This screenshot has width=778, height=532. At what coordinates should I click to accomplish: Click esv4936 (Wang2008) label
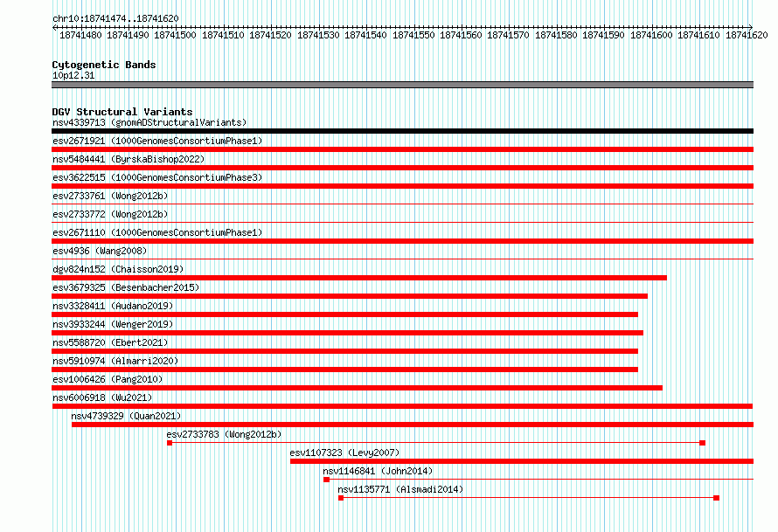tap(100, 251)
